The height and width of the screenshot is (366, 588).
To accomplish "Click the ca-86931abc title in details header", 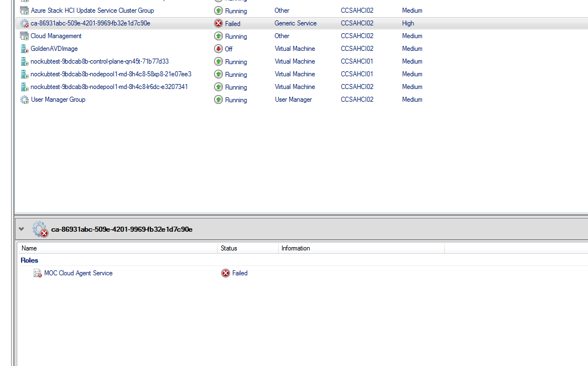I will point(122,229).
